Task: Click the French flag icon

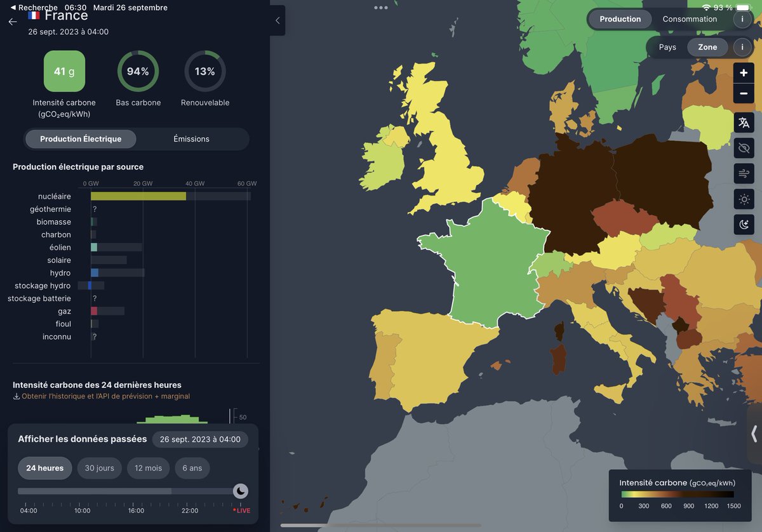Action: 34,15
